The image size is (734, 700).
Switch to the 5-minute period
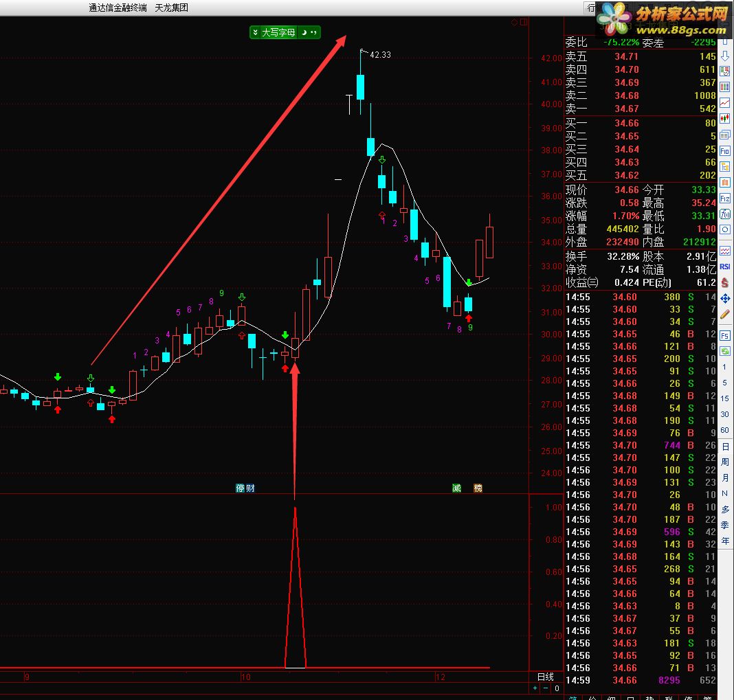724,383
